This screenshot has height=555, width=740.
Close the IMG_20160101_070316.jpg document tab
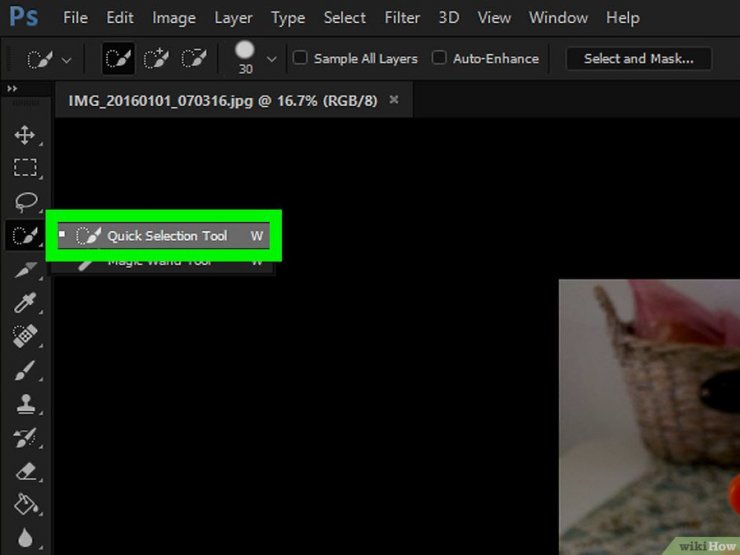pyautogui.click(x=394, y=100)
